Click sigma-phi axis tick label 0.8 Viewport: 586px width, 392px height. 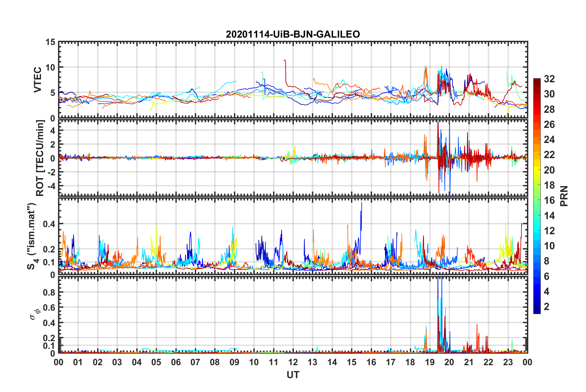[49, 292]
